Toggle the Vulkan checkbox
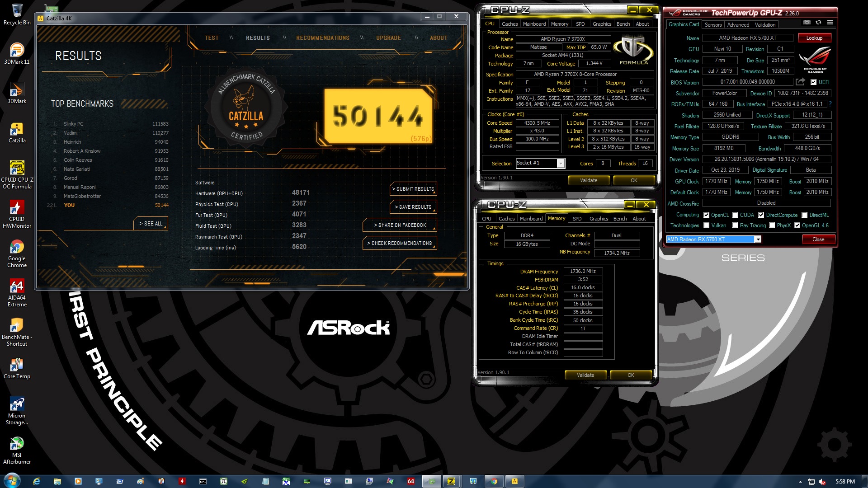Screen dimensions: 868x488 click(x=706, y=225)
